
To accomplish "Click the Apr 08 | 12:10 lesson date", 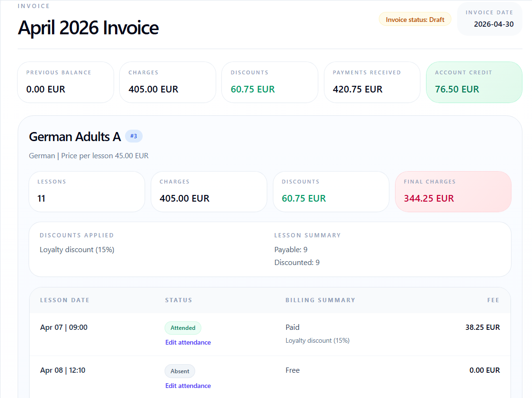I will click(63, 370).
